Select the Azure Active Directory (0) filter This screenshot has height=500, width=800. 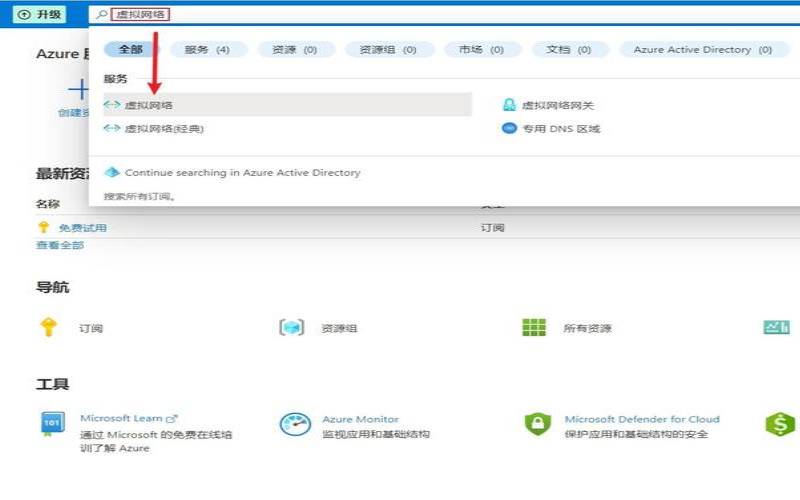[703, 49]
